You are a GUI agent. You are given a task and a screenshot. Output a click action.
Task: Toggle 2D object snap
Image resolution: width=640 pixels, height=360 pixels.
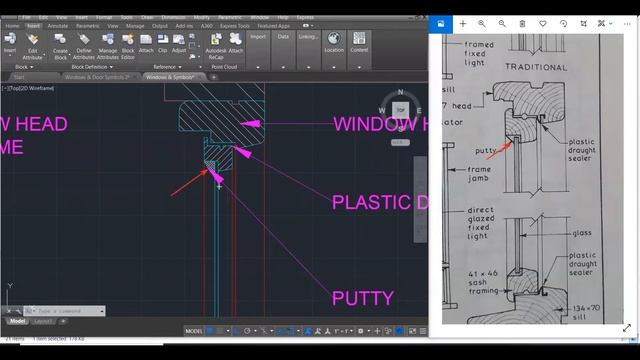click(290, 331)
